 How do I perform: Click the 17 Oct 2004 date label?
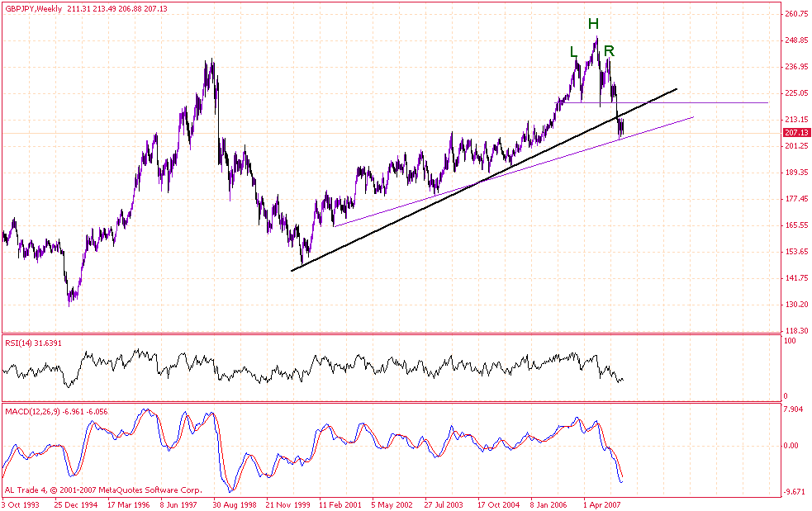(501, 502)
